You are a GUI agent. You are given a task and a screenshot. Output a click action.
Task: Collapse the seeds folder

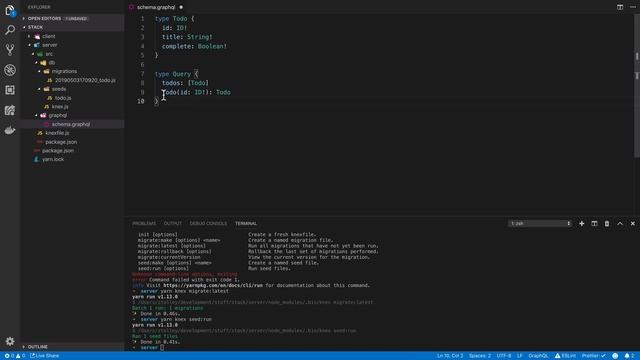point(58,89)
